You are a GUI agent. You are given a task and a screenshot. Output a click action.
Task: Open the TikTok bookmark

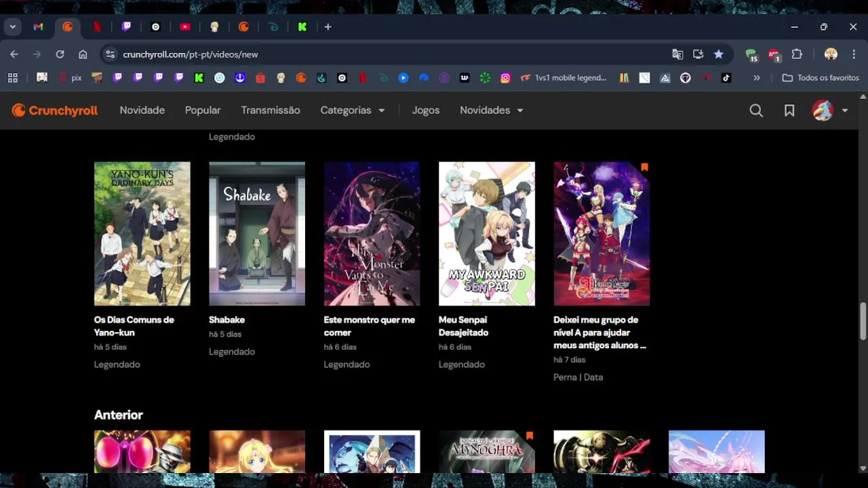[x=726, y=78]
